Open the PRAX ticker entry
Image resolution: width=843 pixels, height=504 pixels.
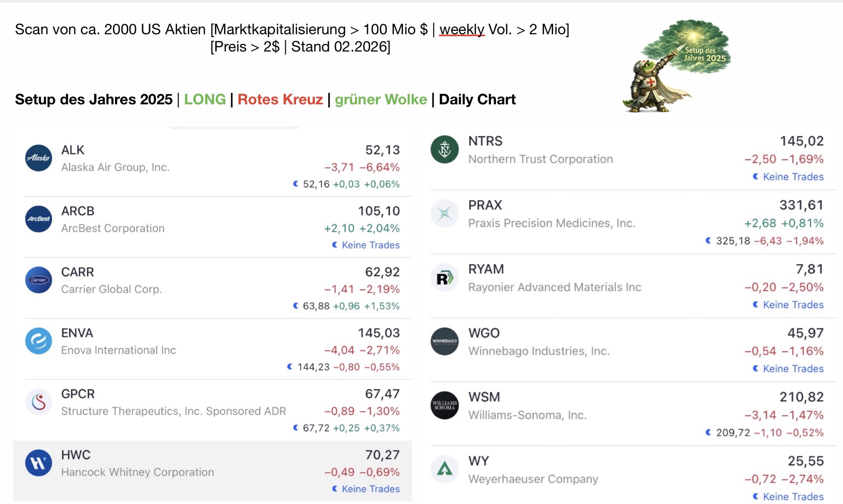[485, 205]
